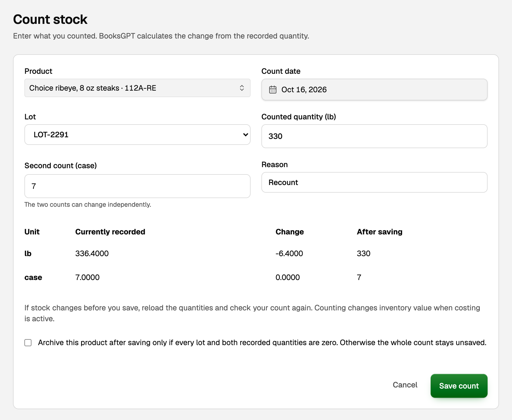Screen dimensions: 512x420
Task: Click the Product field label
Action: (x=38, y=71)
